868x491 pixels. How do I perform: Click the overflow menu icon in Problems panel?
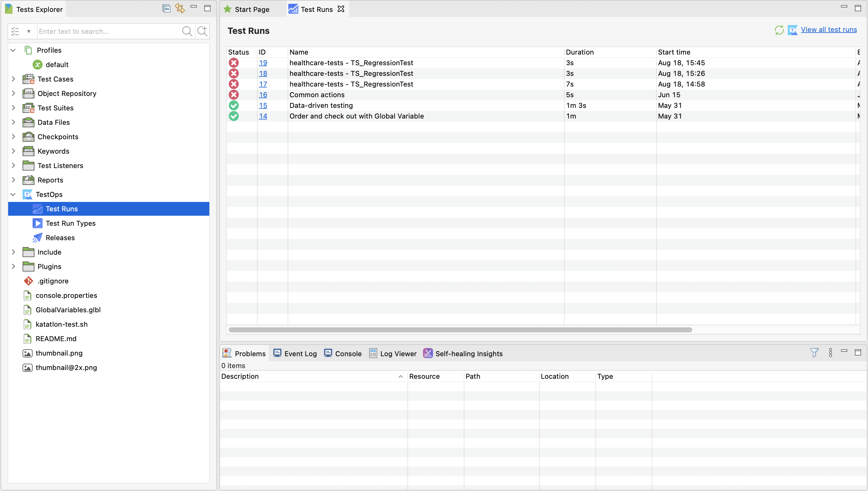coord(830,353)
